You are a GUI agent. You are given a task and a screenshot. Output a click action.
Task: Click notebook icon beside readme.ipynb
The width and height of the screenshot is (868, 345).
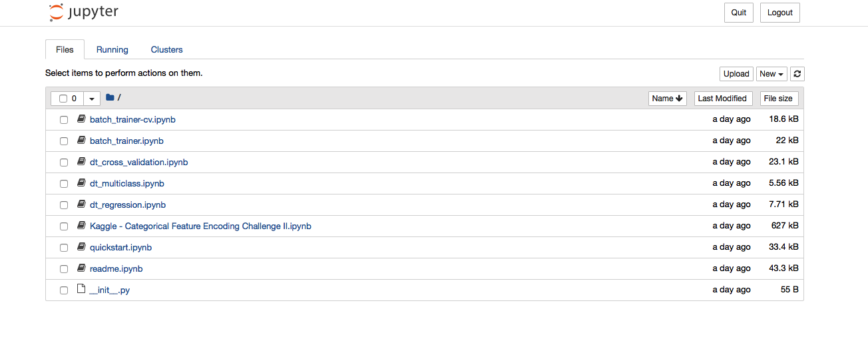[81, 268]
